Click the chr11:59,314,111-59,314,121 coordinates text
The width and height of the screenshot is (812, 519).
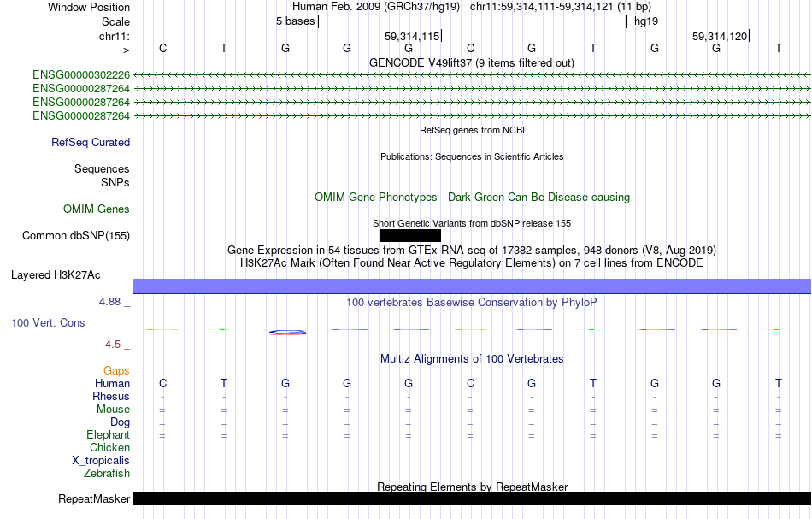tap(542, 7)
